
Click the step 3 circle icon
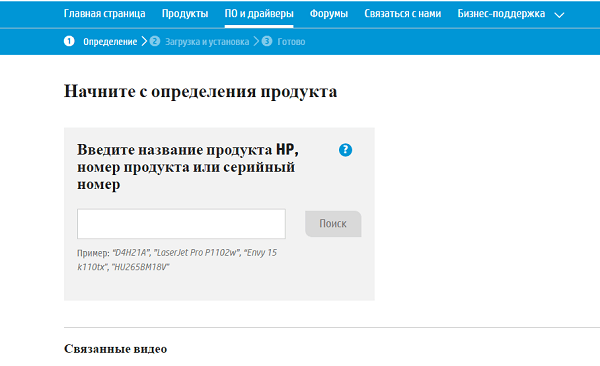click(x=267, y=41)
